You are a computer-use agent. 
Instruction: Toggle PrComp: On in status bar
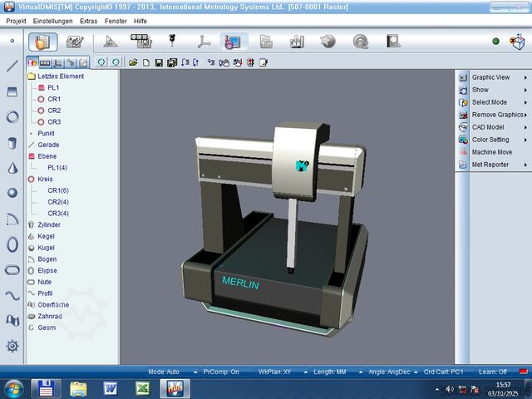click(221, 372)
